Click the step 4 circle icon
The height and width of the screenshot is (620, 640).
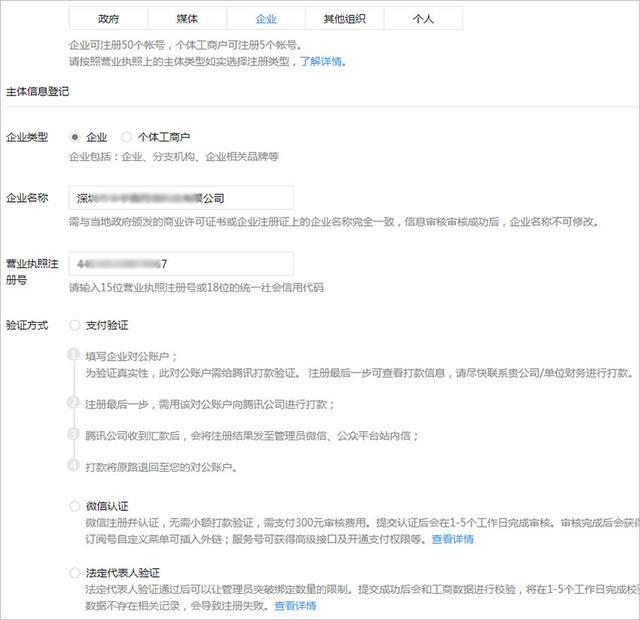click(x=73, y=465)
